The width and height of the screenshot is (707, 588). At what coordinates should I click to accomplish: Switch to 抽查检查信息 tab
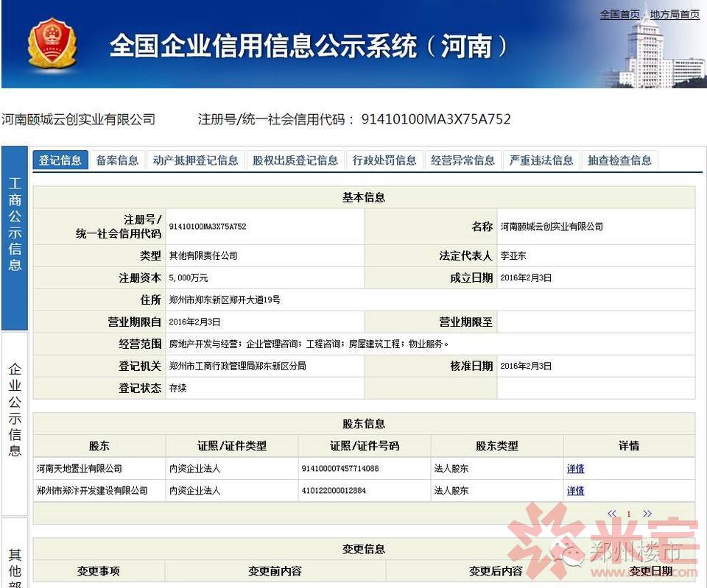pyautogui.click(x=619, y=160)
